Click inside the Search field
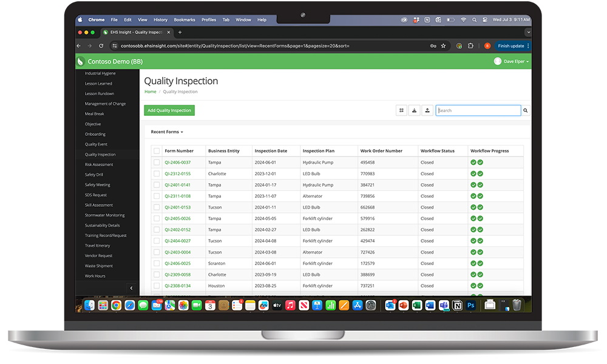 pyautogui.click(x=478, y=110)
